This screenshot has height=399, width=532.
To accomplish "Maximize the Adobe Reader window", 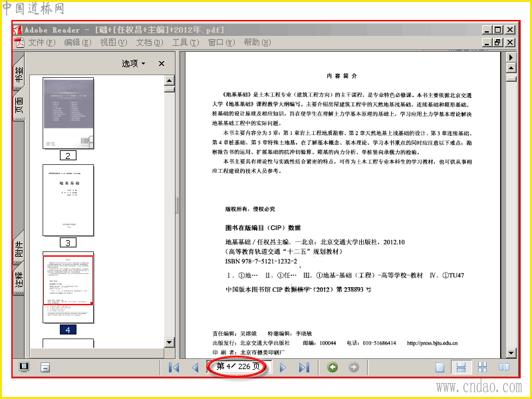I will pos(498,30).
